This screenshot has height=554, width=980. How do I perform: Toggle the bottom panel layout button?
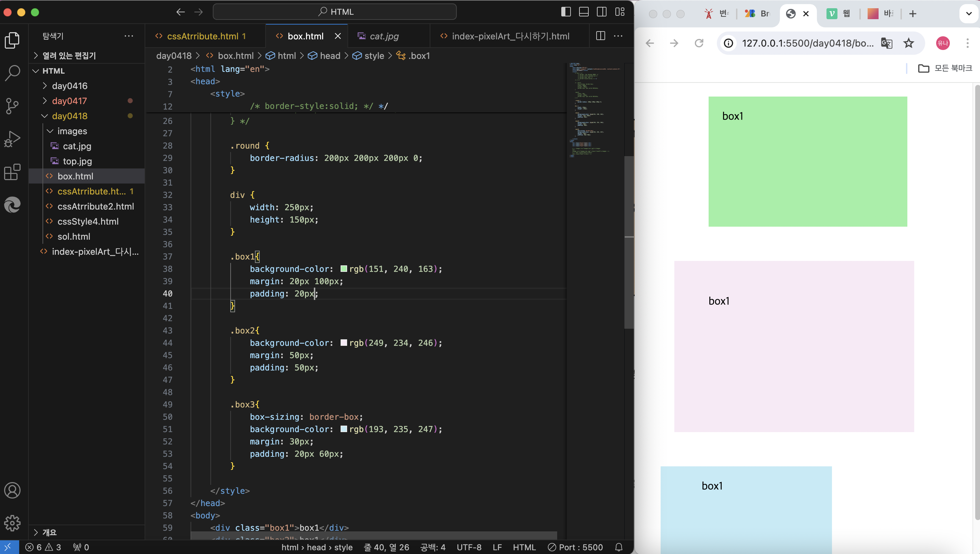584,12
